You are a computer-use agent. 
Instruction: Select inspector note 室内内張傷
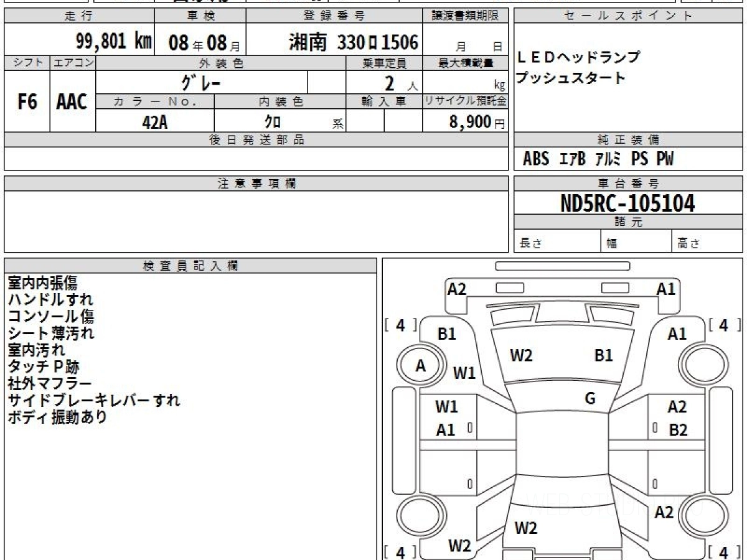tap(42, 283)
